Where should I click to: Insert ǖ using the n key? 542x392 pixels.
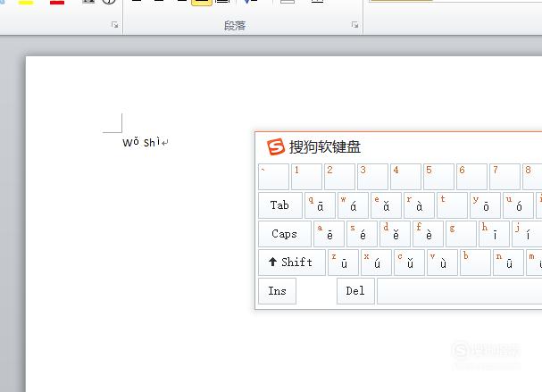coord(508,263)
